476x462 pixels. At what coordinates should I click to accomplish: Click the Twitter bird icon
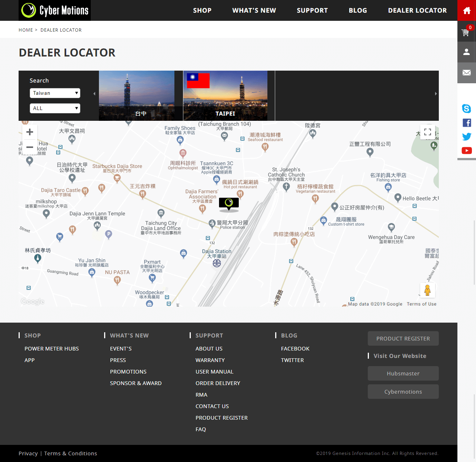[x=466, y=136]
